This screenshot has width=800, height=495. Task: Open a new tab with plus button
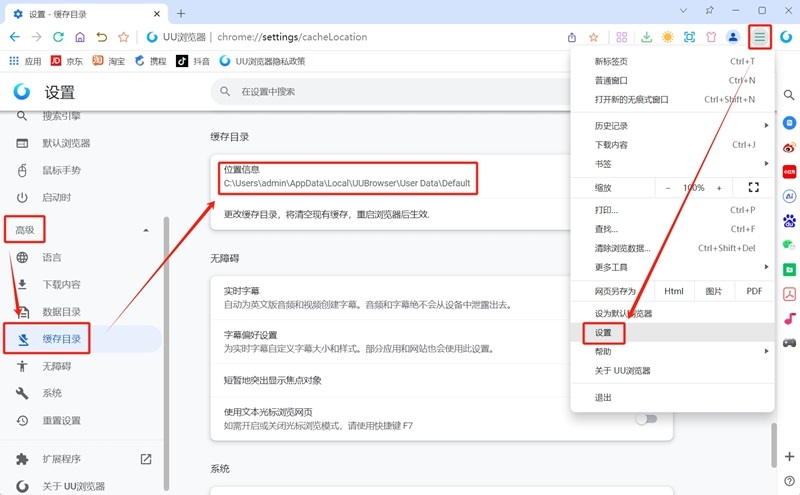tap(181, 14)
